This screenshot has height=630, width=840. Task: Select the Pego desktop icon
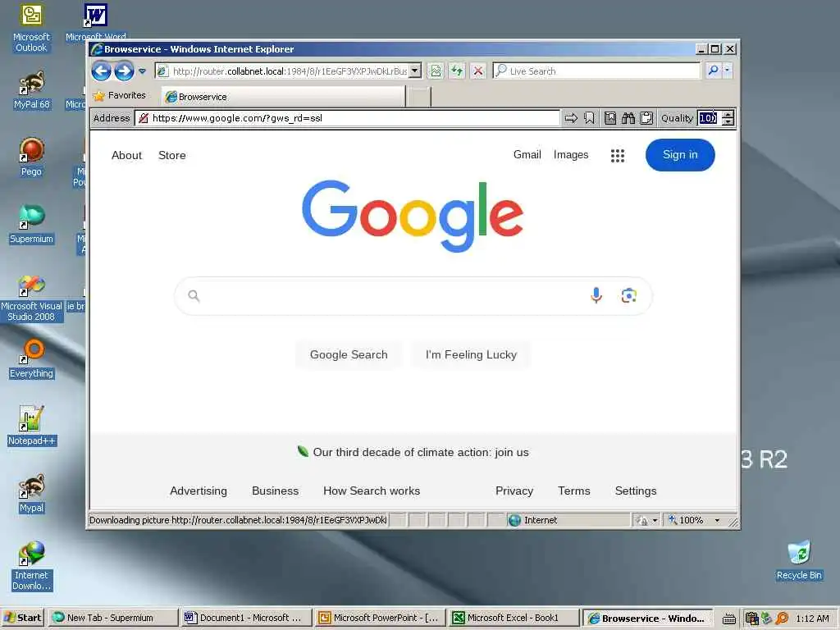coord(31,157)
